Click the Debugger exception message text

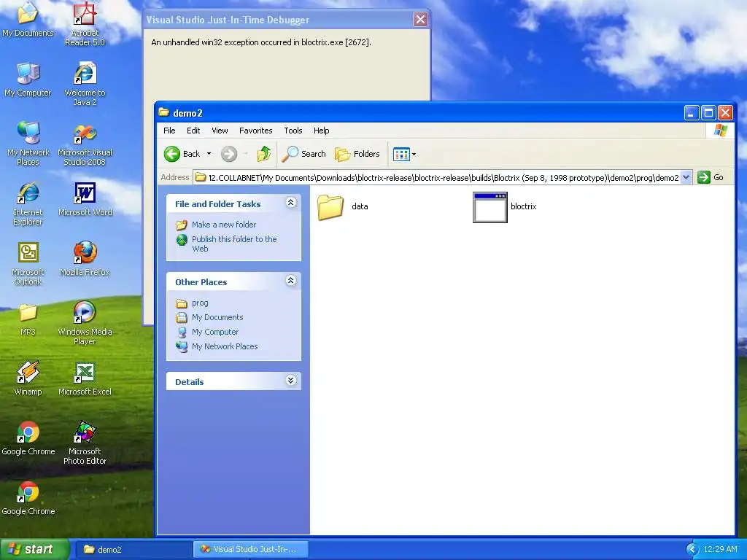click(x=261, y=42)
